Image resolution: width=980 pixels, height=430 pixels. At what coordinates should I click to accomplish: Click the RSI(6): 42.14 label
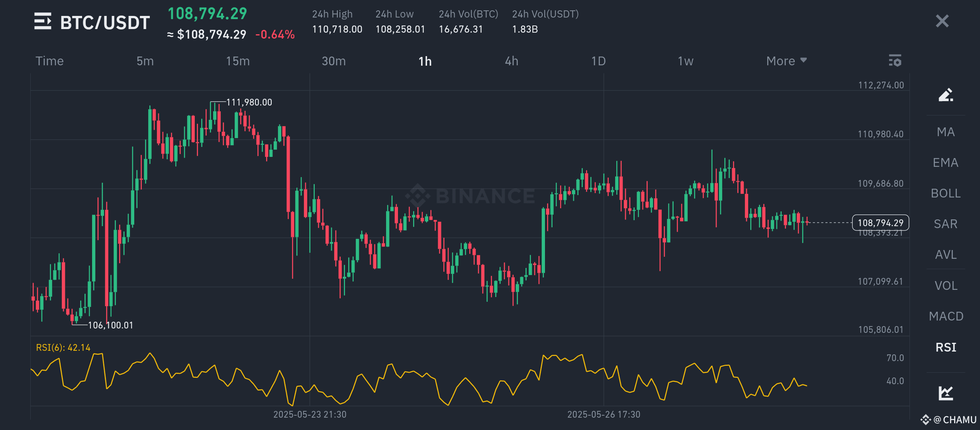63,348
